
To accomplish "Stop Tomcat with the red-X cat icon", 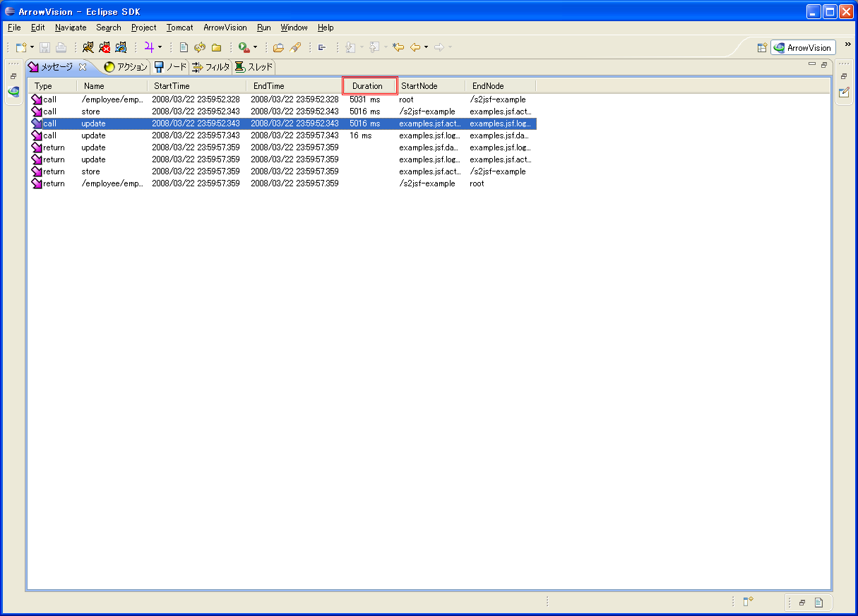I will click(x=105, y=47).
